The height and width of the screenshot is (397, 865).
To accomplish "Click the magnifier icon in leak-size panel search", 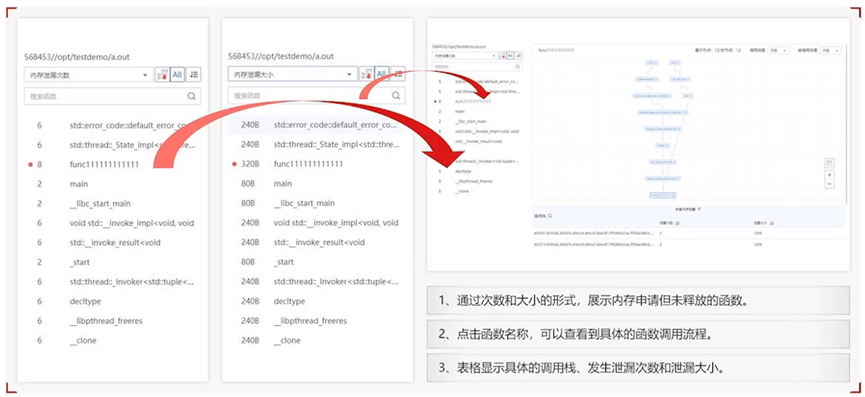I will point(396,95).
